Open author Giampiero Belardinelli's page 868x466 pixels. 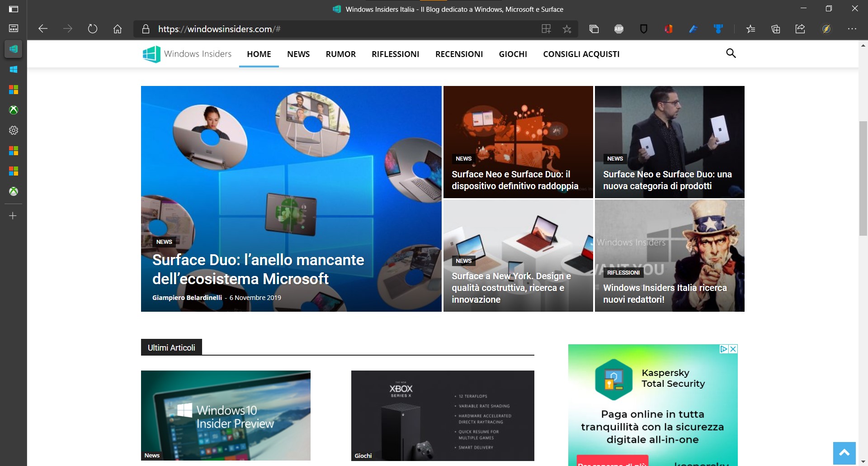point(187,298)
